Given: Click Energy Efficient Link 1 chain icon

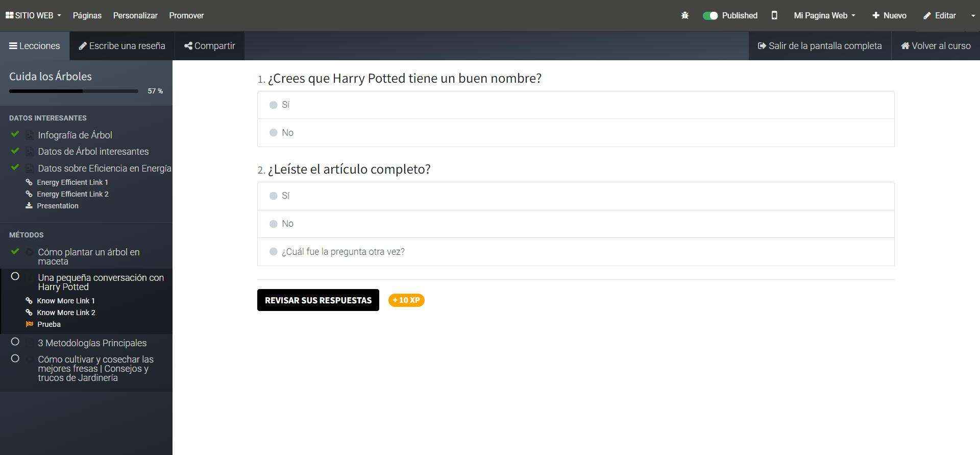Looking at the screenshot, I should click(x=29, y=182).
